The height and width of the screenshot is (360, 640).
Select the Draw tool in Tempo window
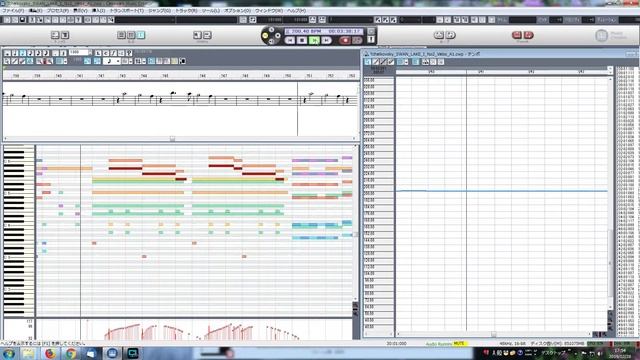click(x=376, y=62)
